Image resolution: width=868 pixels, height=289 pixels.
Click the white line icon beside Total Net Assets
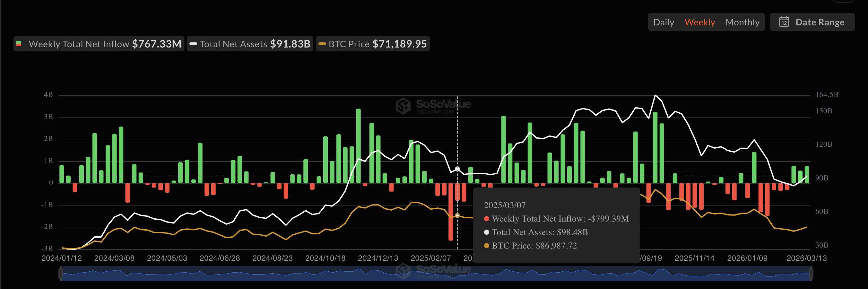(193, 43)
